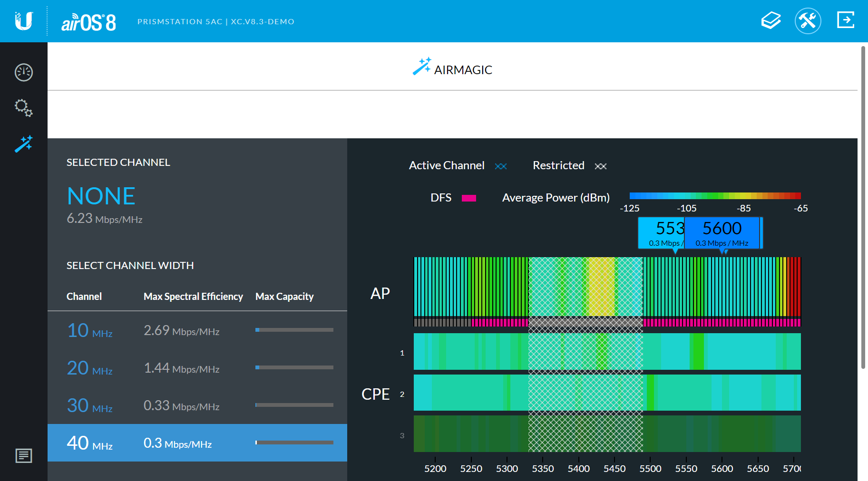Viewport: 868px width, 481px height.
Task: Click CPE 1 spectrum row
Action: [x=607, y=351]
